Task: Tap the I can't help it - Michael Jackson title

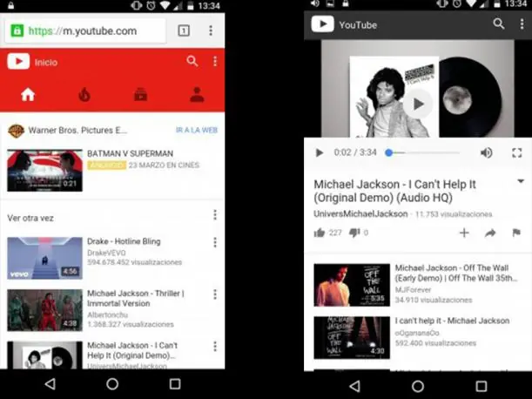Action: click(x=452, y=321)
